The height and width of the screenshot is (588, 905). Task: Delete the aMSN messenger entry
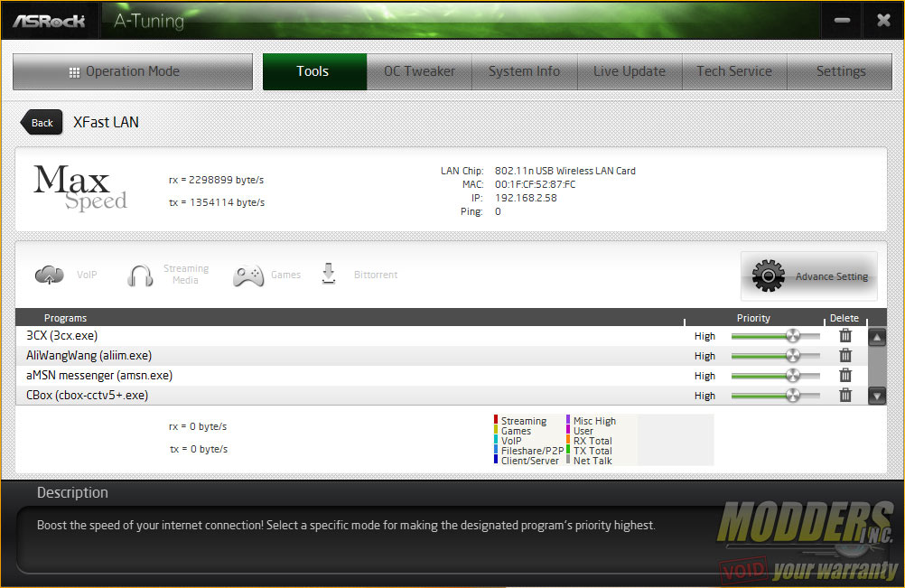[845, 375]
